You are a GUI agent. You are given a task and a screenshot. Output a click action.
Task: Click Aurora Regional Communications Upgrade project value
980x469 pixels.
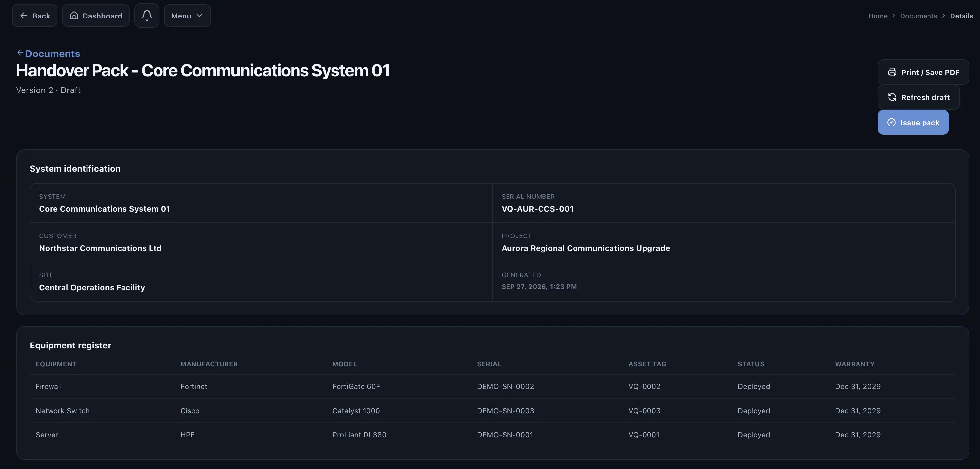[585, 248]
